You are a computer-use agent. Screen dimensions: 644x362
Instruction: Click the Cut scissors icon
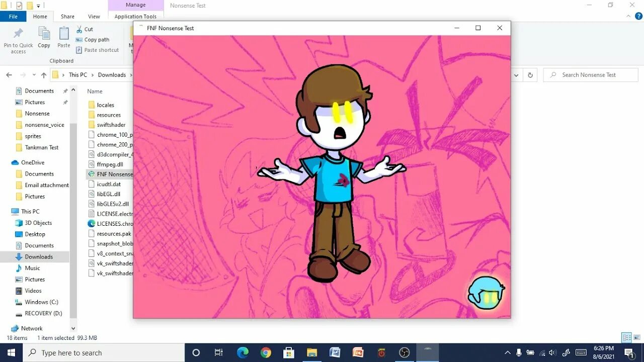tap(79, 29)
